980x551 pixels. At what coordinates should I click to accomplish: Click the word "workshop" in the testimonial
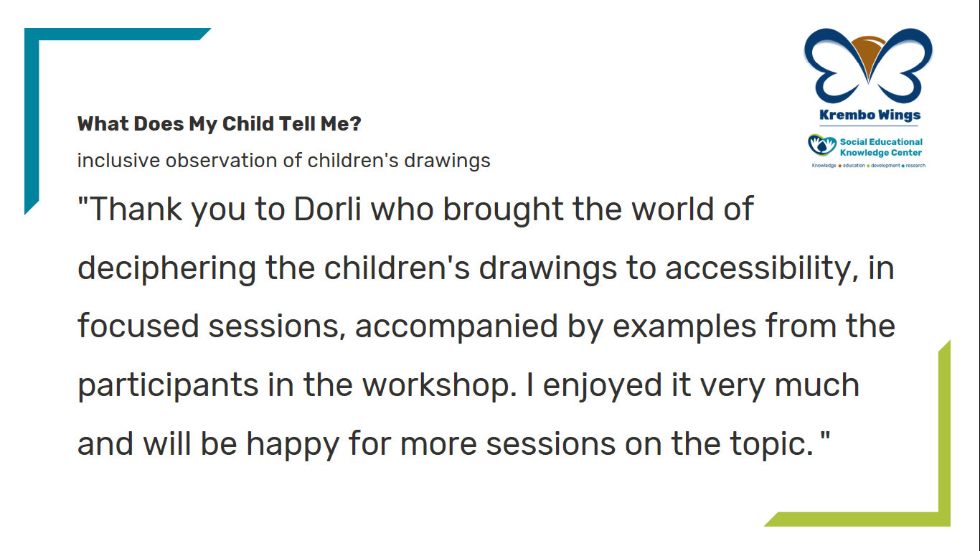tap(439, 386)
